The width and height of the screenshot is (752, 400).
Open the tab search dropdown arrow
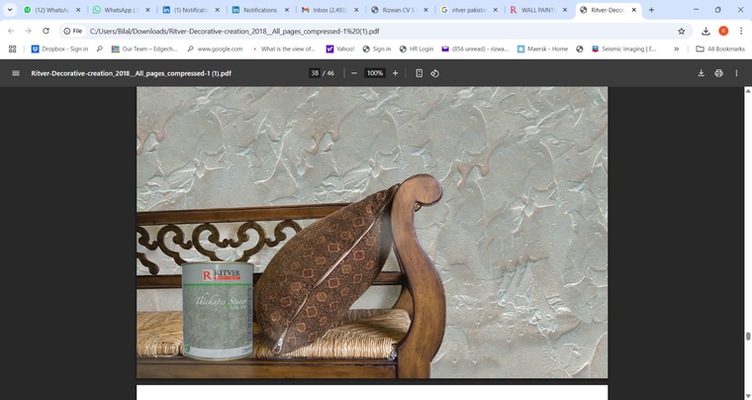(10, 10)
